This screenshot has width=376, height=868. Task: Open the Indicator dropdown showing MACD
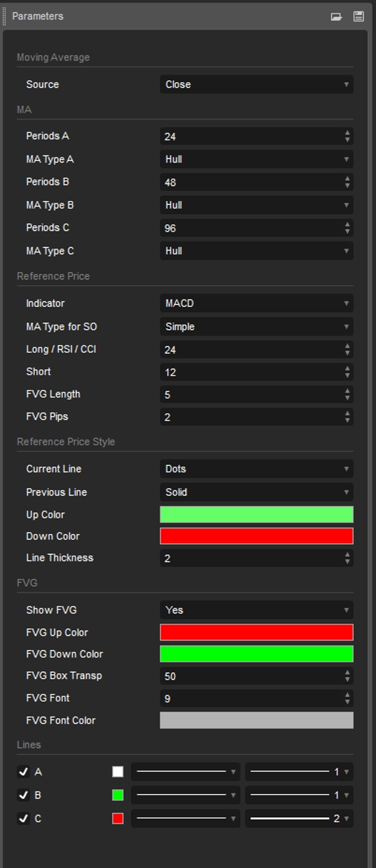tap(256, 303)
